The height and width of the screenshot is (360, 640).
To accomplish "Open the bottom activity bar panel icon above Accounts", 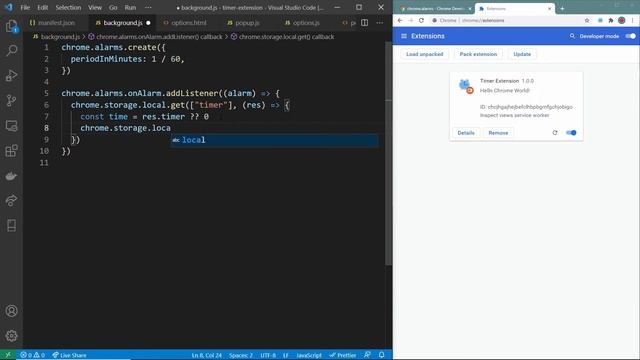I will click(11, 225).
